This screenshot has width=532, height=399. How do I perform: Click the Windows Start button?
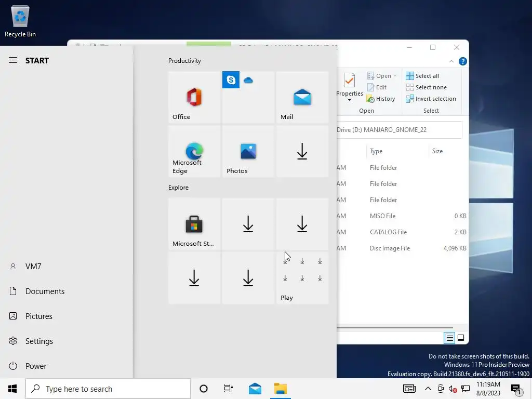pyautogui.click(x=12, y=389)
